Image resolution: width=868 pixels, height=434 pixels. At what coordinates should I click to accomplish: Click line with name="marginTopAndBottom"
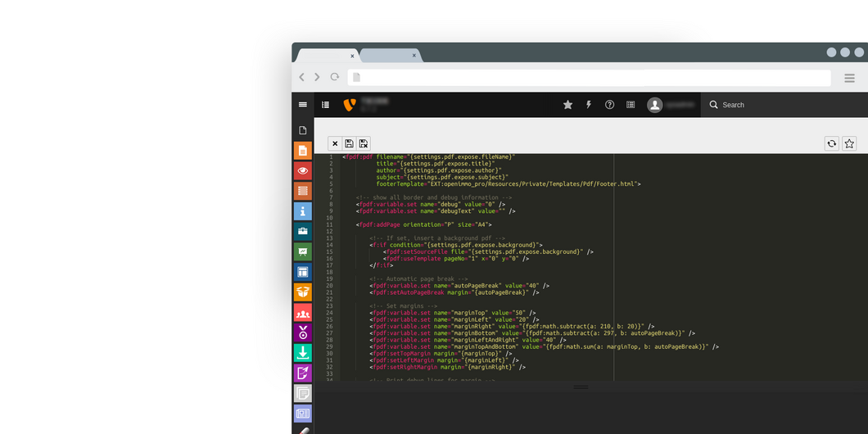(x=545, y=346)
